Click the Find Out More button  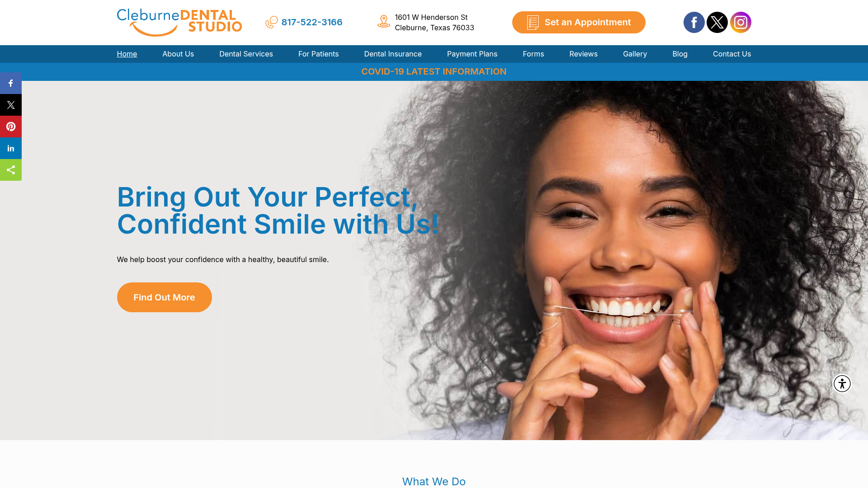coord(165,297)
